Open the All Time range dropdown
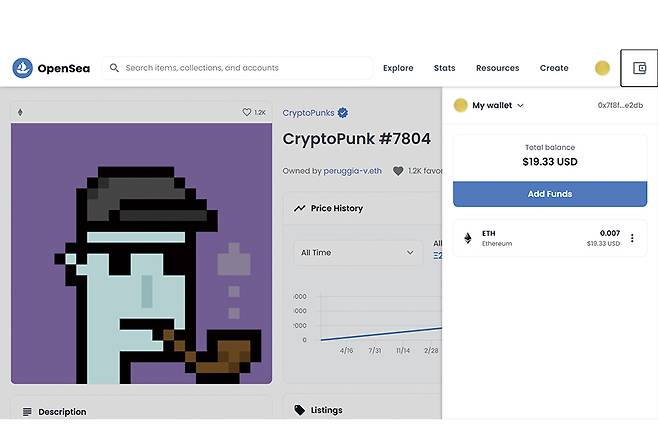The height and width of the screenshot is (438, 658). pos(358,253)
